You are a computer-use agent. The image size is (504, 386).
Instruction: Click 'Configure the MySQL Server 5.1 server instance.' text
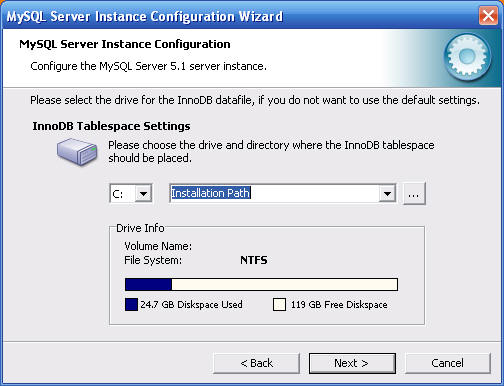[148, 66]
